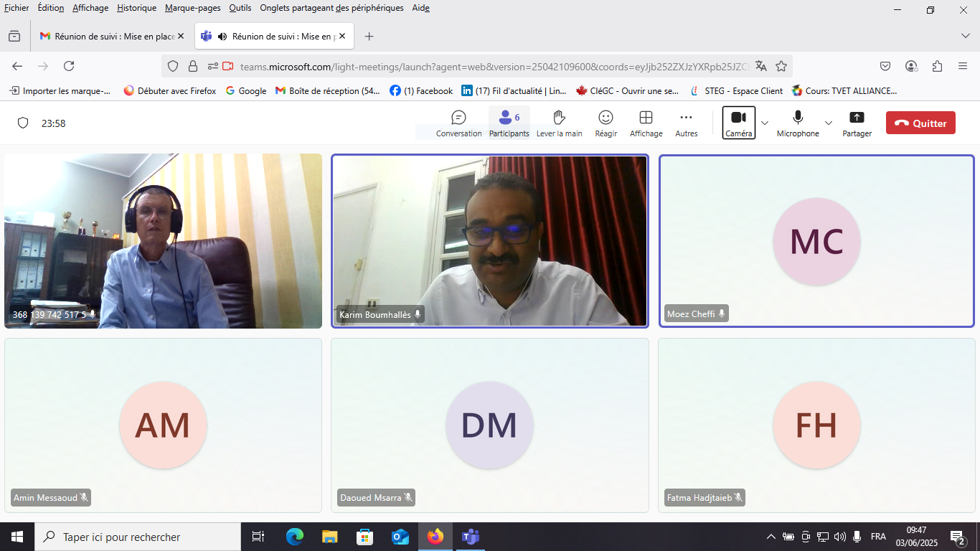
Task: Open Microsoft Edge from the taskbar
Action: click(x=295, y=537)
